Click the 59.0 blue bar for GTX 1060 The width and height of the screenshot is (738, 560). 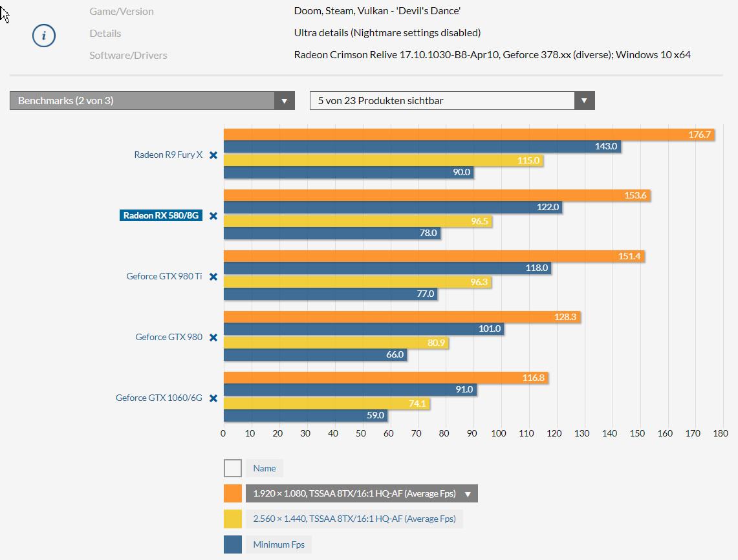306,415
